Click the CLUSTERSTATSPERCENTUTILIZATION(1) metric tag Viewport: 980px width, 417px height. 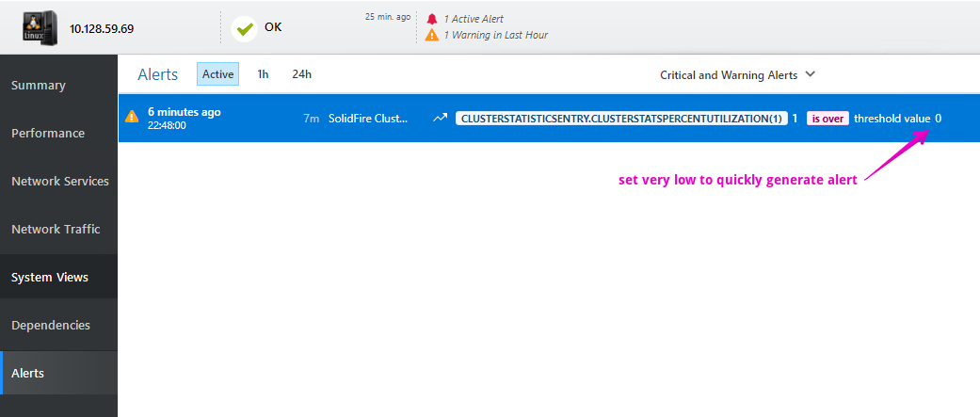click(x=622, y=119)
